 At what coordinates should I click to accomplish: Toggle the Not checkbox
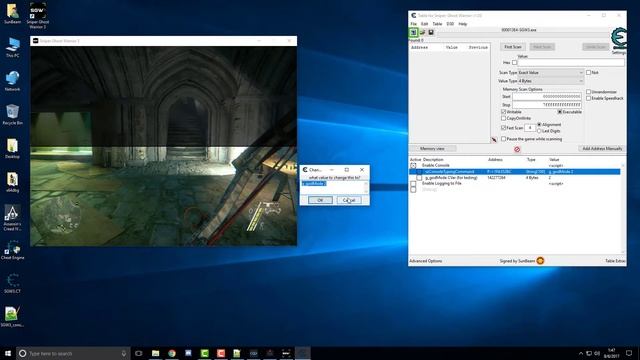589,72
